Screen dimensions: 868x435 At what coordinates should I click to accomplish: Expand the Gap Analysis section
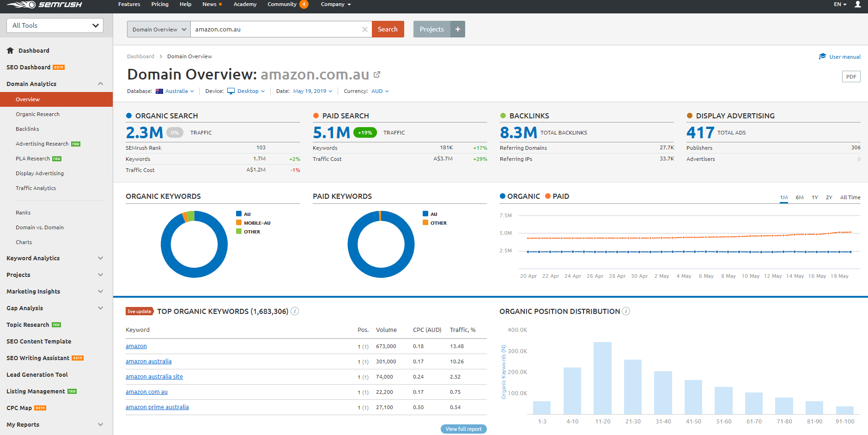pyautogui.click(x=100, y=308)
